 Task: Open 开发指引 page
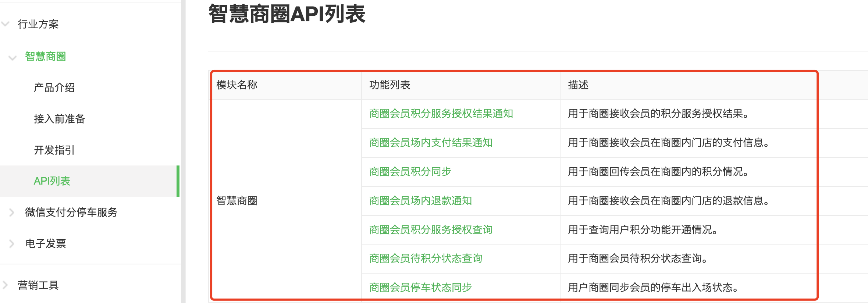point(54,150)
